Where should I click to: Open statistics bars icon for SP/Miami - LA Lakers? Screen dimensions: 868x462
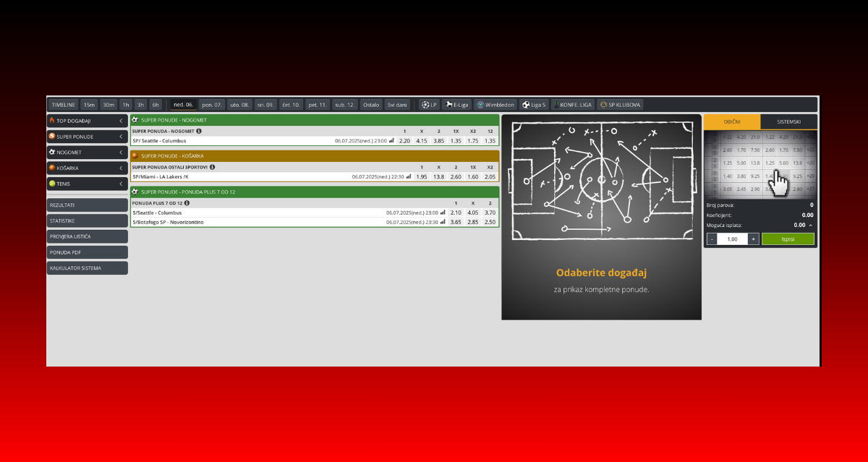(409, 176)
